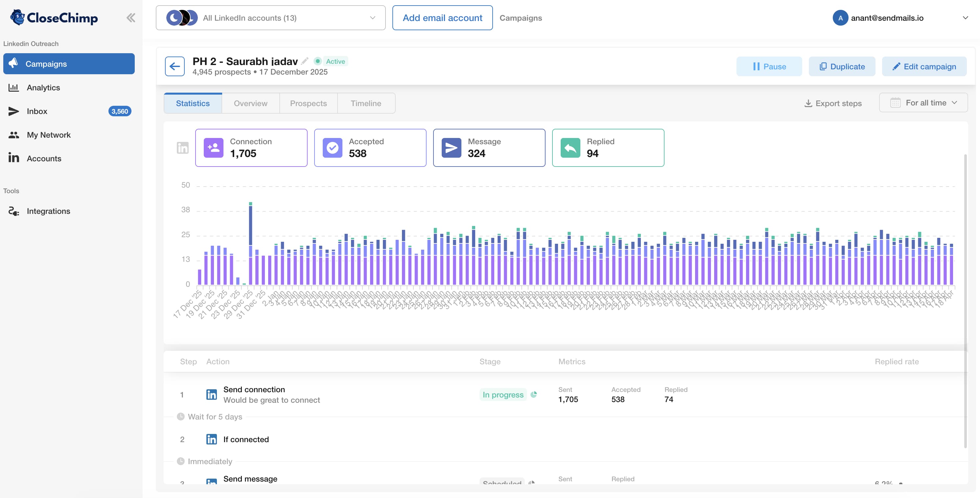Open the Timeline tab
The height and width of the screenshot is (498, 980).
(x=365, y=103)
